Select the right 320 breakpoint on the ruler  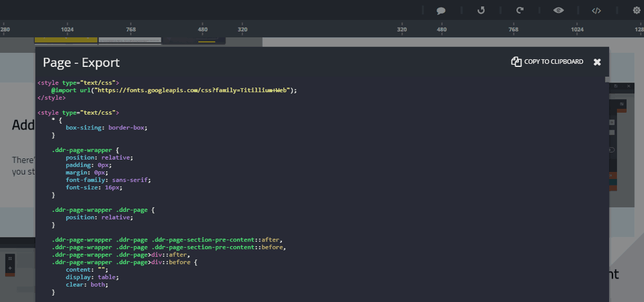point(402,30)
